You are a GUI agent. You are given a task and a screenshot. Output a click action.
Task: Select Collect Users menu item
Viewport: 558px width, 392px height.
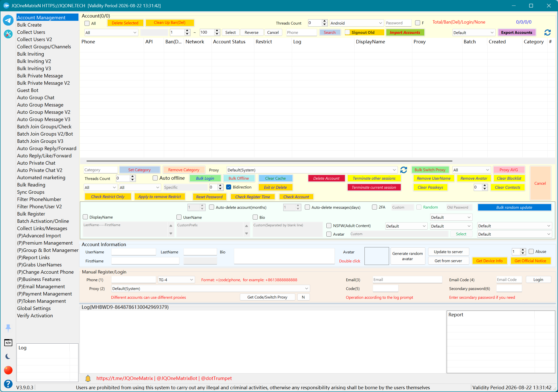[31, 32]
